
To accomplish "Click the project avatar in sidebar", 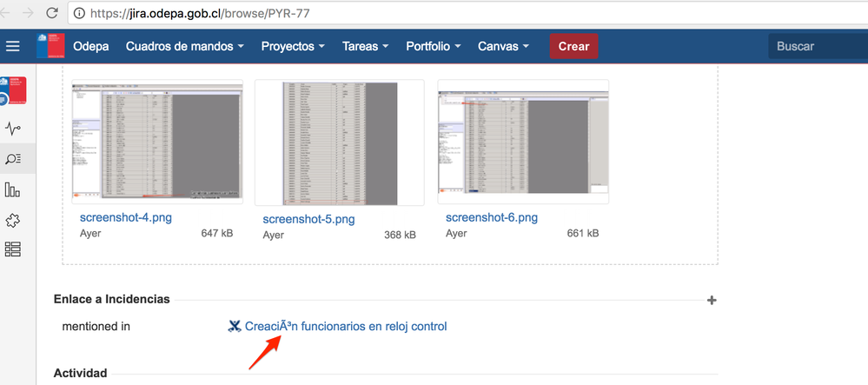I will coord(13,92).
